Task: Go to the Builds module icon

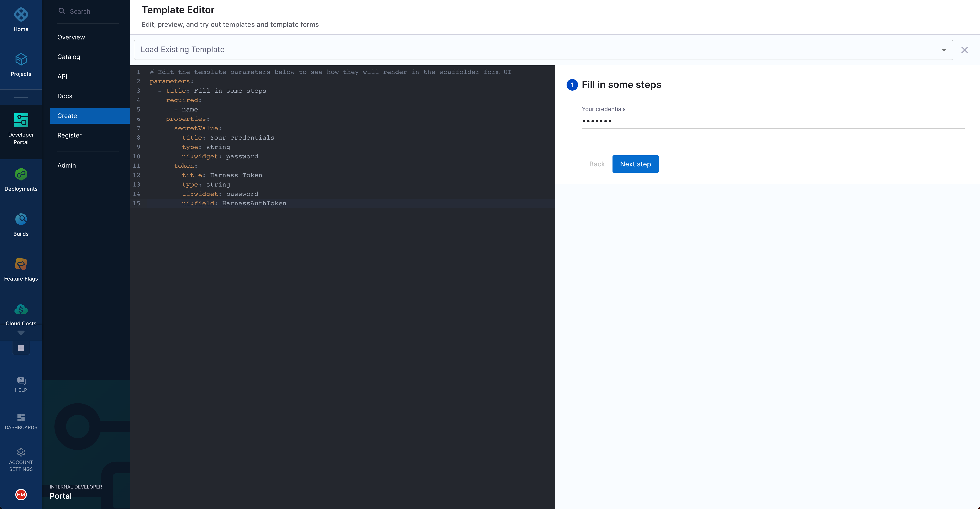Action: [x=21, y=219]
